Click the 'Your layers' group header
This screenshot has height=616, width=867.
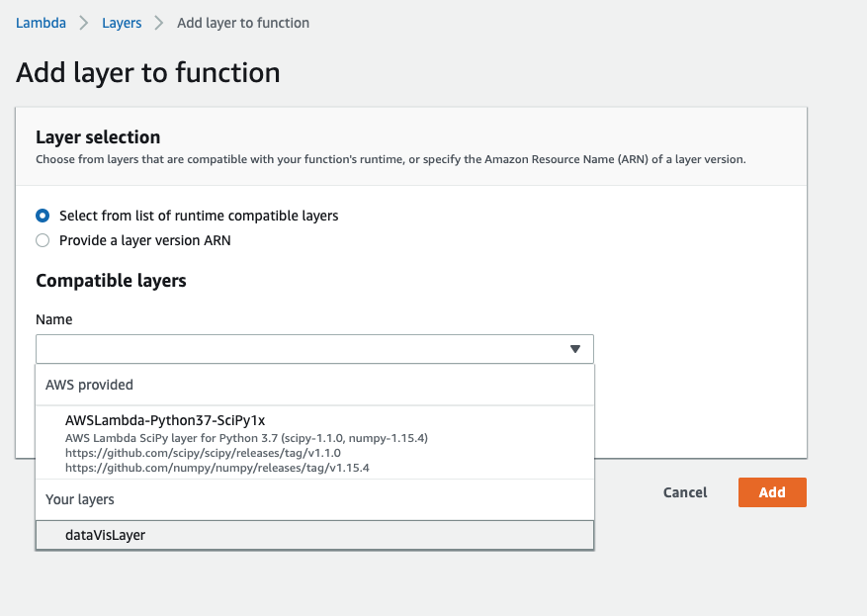[x=80, y=499]
